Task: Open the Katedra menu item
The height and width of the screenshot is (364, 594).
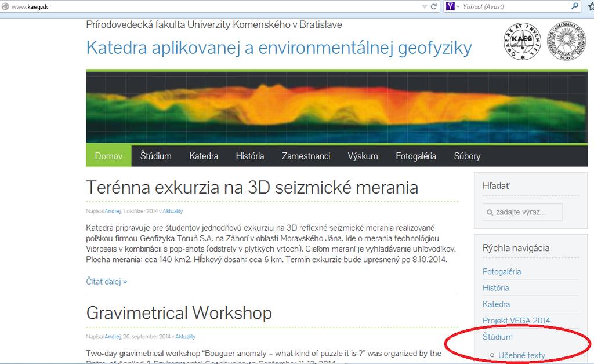Action: pyautogui.click(x=204, y=156)
